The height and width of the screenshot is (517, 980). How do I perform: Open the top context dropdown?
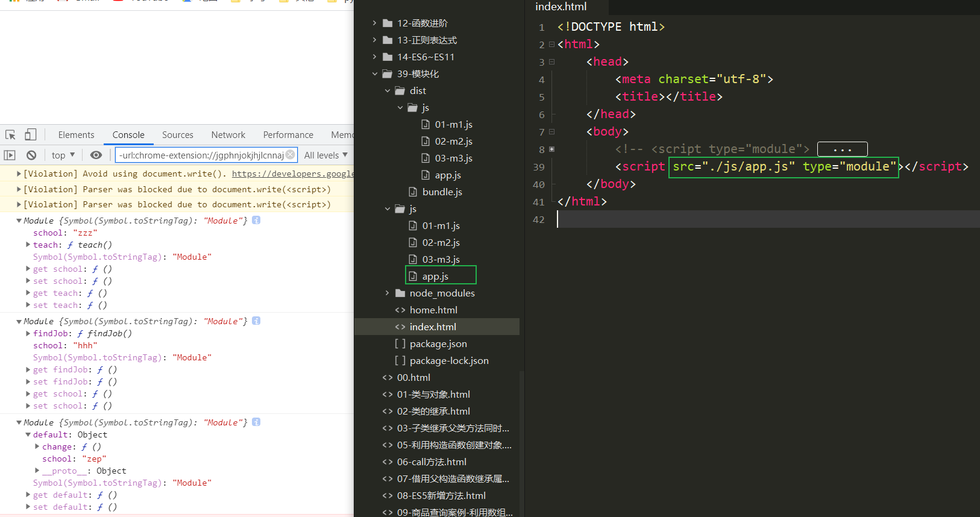[63, 155]
